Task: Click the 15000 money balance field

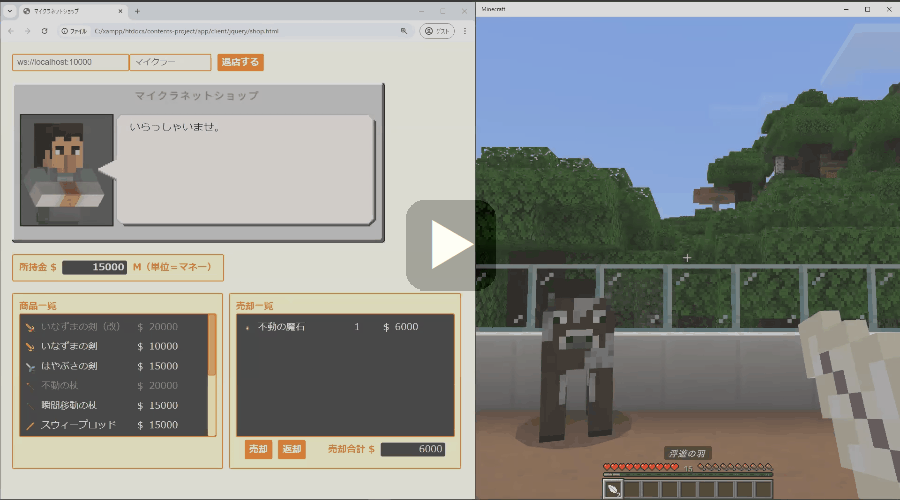Action: pos(94,267)
